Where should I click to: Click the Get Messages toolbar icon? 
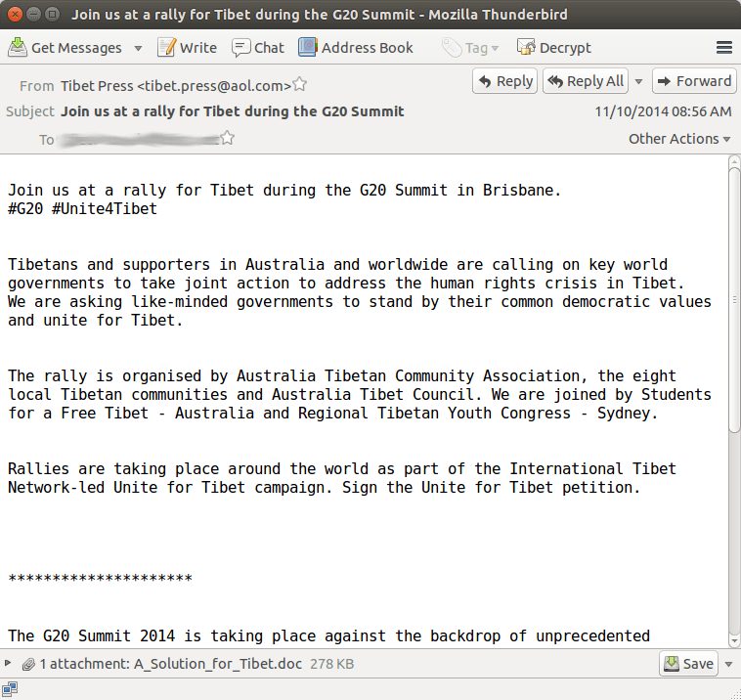(18, 48)
